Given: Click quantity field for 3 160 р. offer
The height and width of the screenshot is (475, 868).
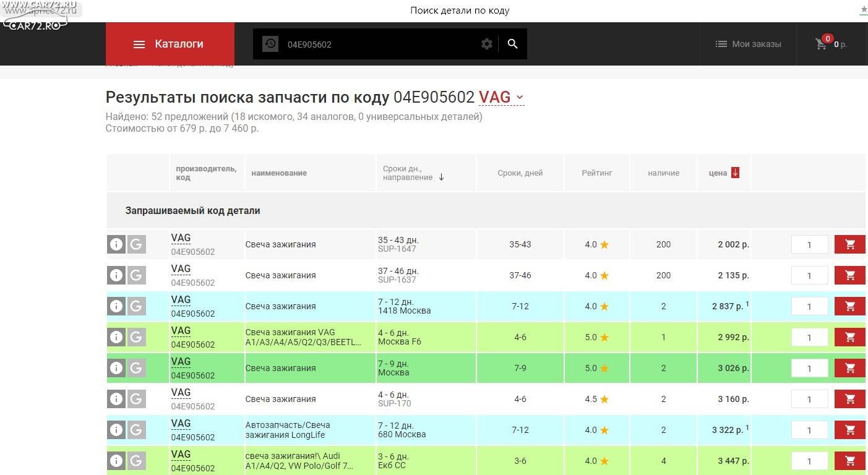Looking at the screenshot, I should pos(809,399).
